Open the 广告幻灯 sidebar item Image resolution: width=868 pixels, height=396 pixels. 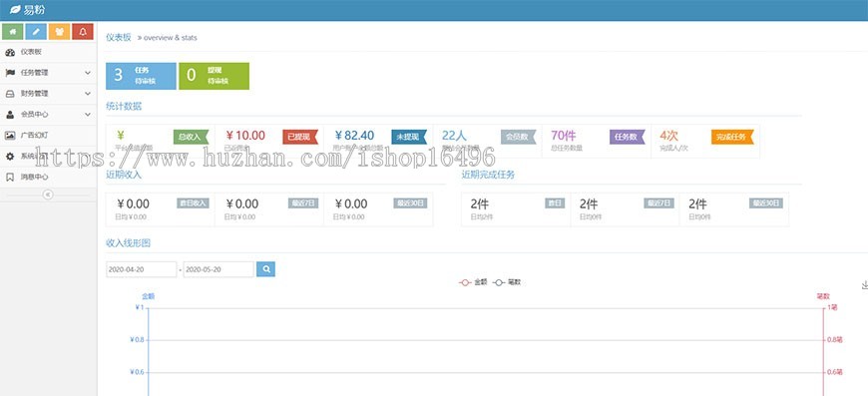pos(48,136)
